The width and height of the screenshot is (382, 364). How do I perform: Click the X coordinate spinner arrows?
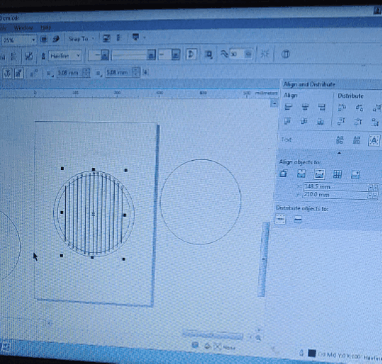pyautogui.click(x=373, y=187)
